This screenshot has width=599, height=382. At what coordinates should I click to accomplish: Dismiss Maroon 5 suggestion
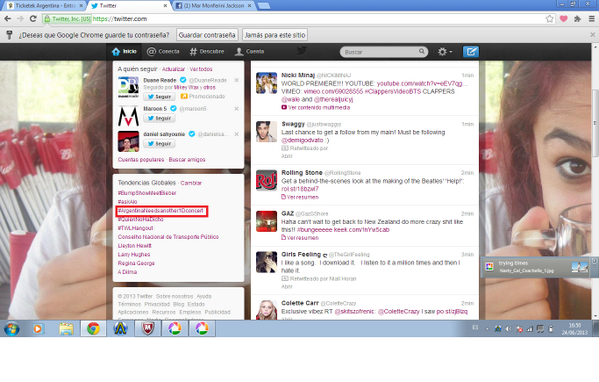(x=236, y=109)
